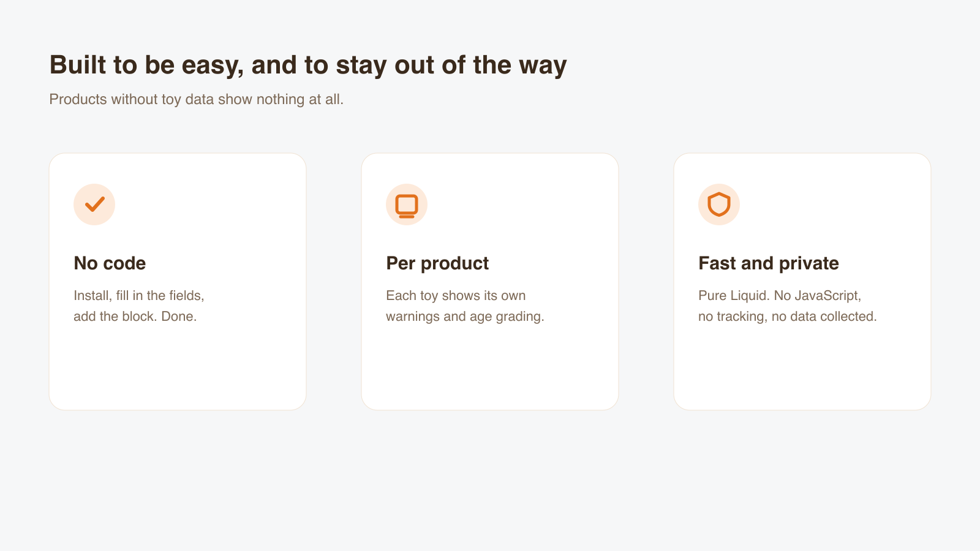The width and height of the screenshot is (980, 551).
Task: Click 'Install, fill in the fields' text line
Action: [139, 296]
